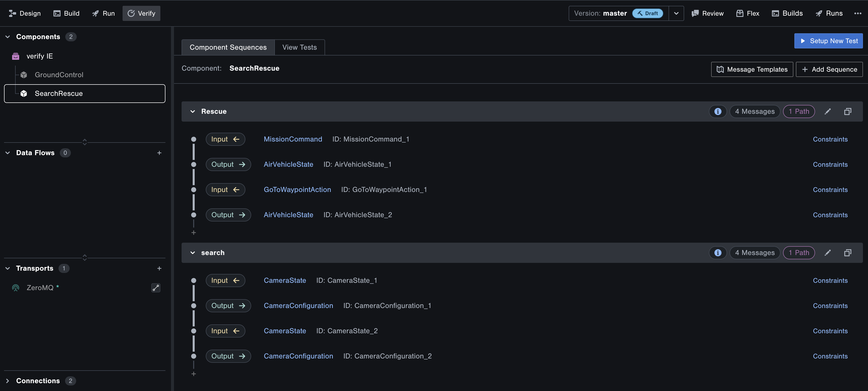This screenshot has width=868, height=391.
Task: Open the more options ellipsis menu
Action: click(x=858, y=13)
